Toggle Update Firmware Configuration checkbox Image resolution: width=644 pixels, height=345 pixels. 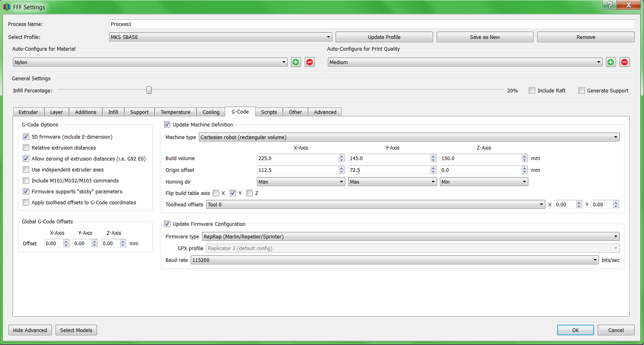(167, 224)
